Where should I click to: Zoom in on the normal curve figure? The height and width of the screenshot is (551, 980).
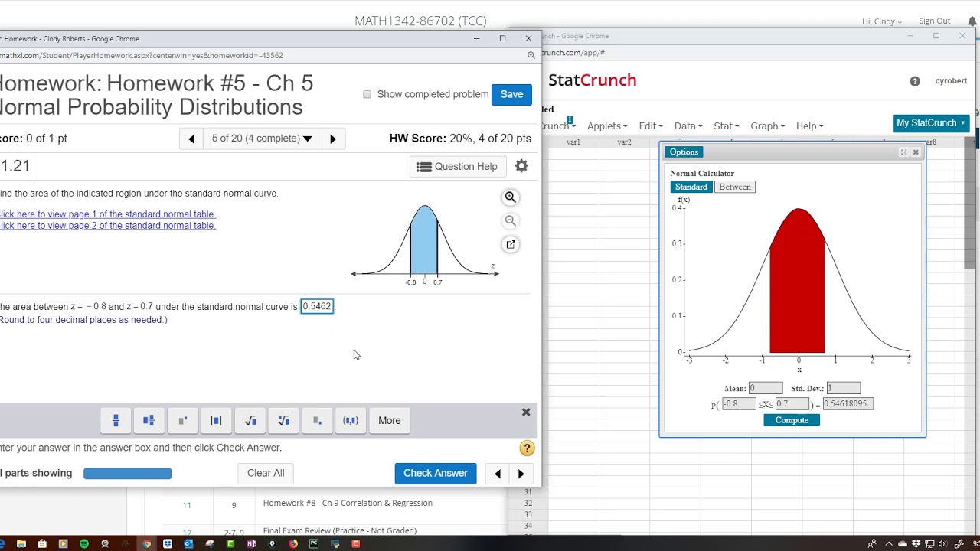point(511,197)
